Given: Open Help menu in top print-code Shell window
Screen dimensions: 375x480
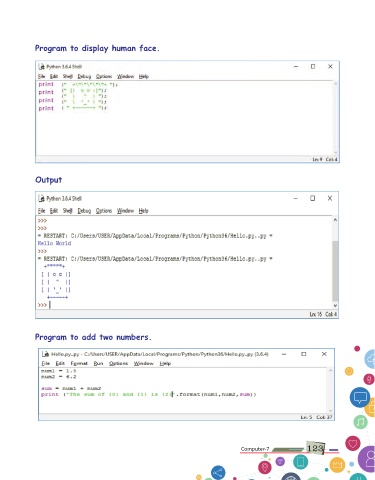Looking at the screenshot, I should (144, 76).
